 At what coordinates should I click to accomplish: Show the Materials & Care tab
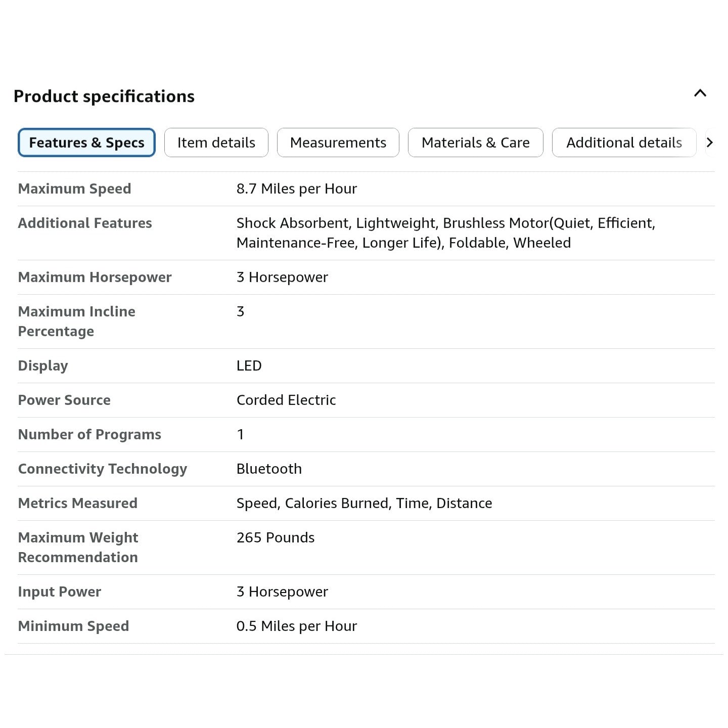[475, 143]
